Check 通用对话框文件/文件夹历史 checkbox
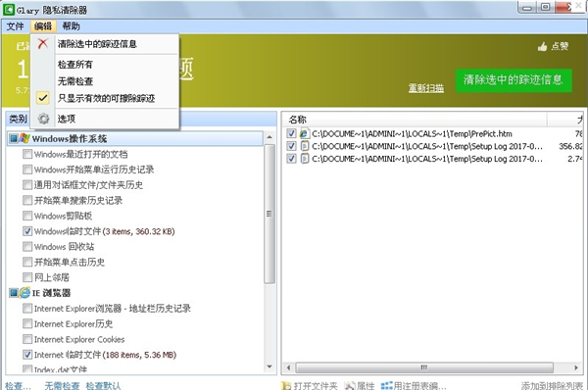Image resolution: width=588 pixels, height=390 pixels. tap(27, 185)
